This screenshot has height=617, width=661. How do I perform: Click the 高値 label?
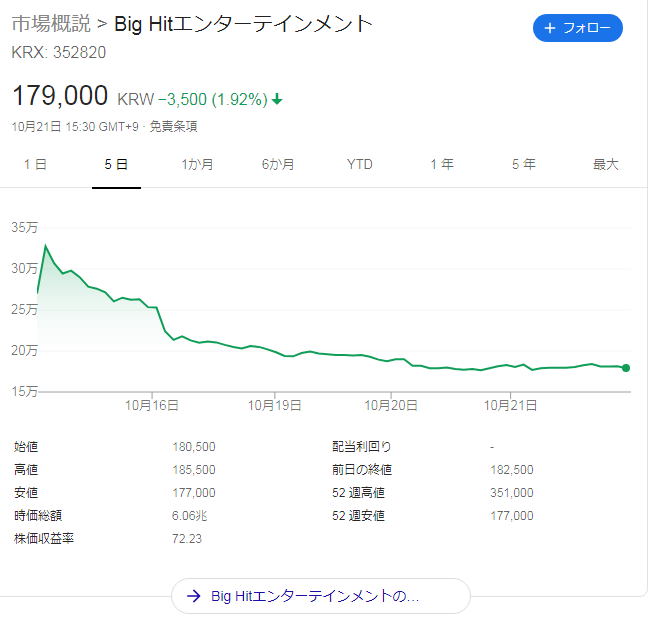coord(26,469)
